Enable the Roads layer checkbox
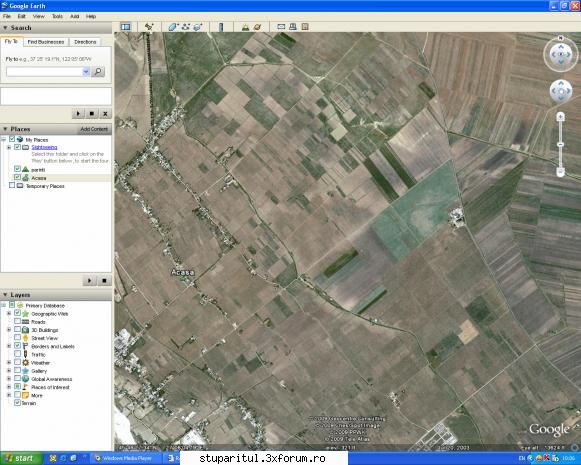Screen dimensions: 581x465 pyautogui.click(x=17, y=321)
